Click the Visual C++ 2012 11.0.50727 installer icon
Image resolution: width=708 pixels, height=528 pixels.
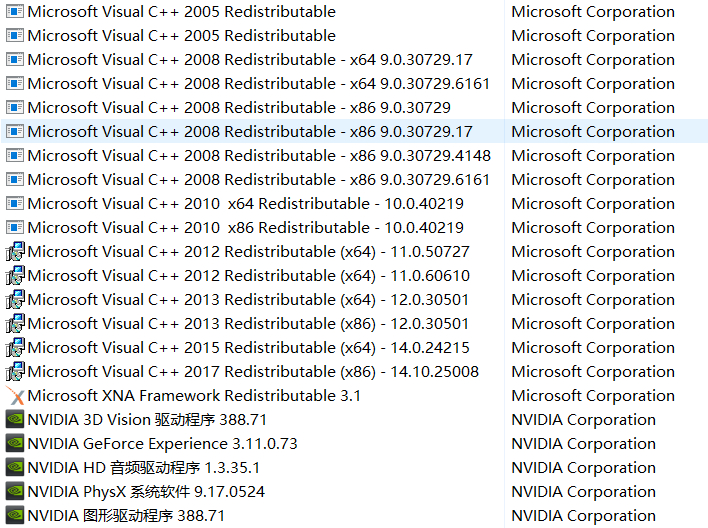(x=15, y=252)
